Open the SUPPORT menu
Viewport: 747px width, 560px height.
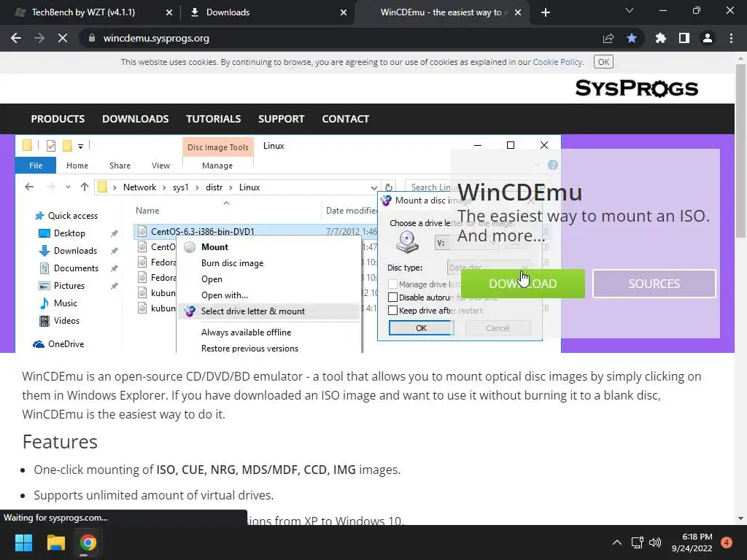(x=281, y=119)
